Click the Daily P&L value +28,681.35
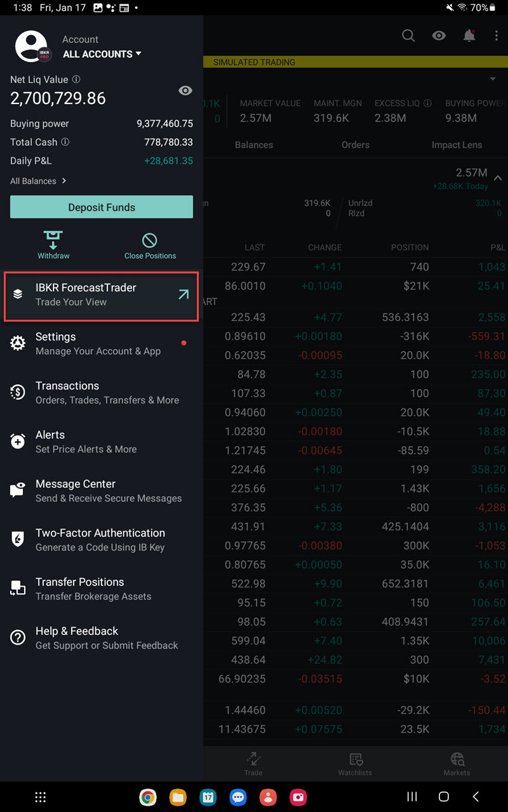This screenshot has width=508, height=812. click(169, 161)
